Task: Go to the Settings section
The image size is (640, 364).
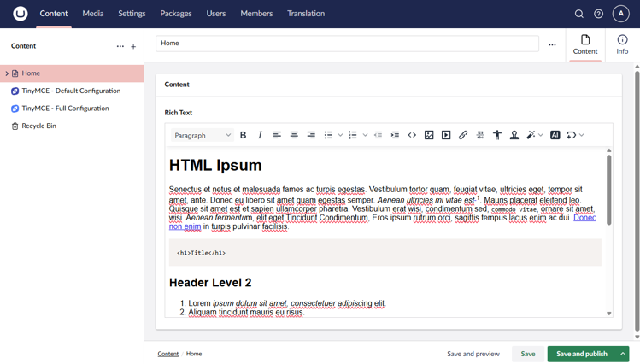Action: coord(132,14)
